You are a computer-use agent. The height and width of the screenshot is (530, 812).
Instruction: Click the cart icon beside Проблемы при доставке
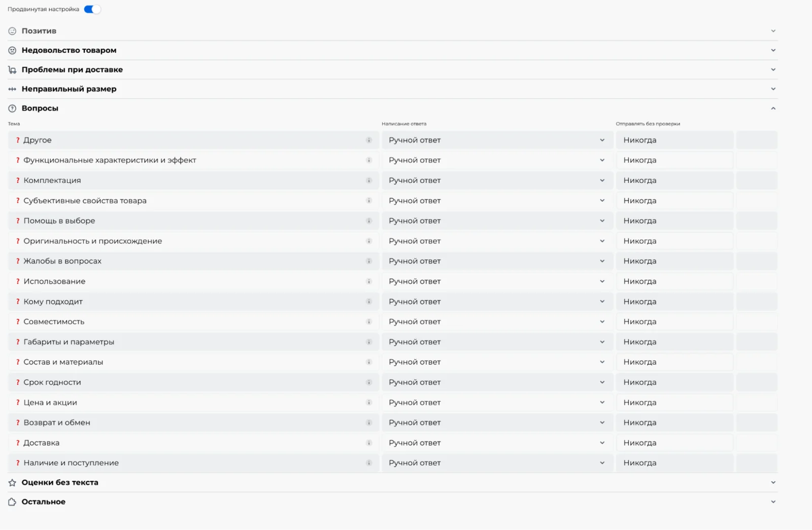12,70
